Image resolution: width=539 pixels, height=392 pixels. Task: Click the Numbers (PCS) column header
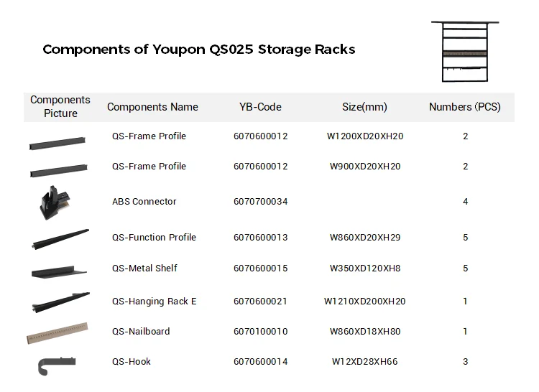[x=465, y=107]
